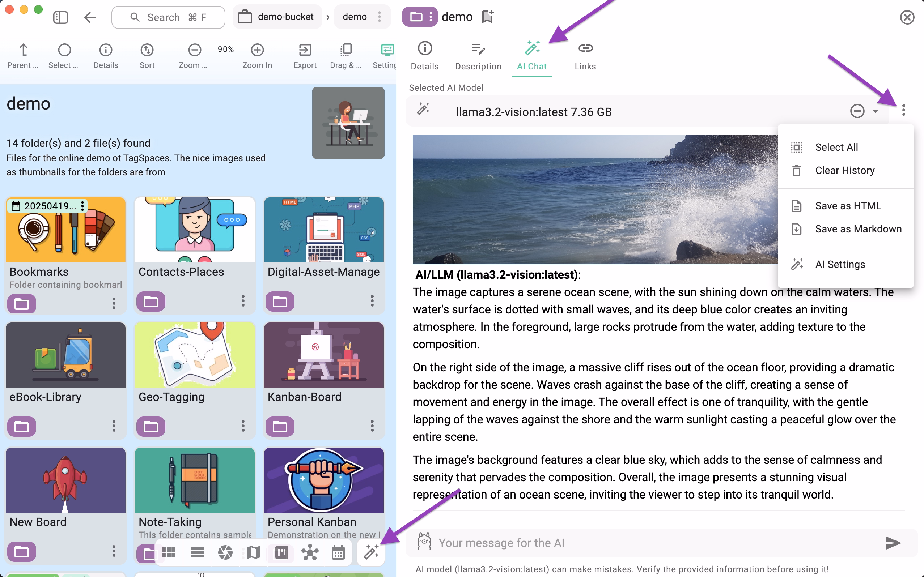
Task: Open the Links tab
Action: [x=585, y=56]
